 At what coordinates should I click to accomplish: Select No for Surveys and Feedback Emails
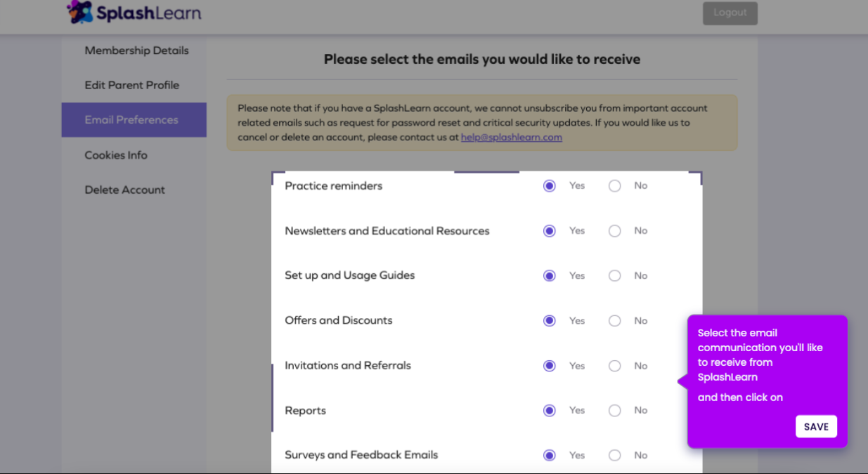(615, 455)
